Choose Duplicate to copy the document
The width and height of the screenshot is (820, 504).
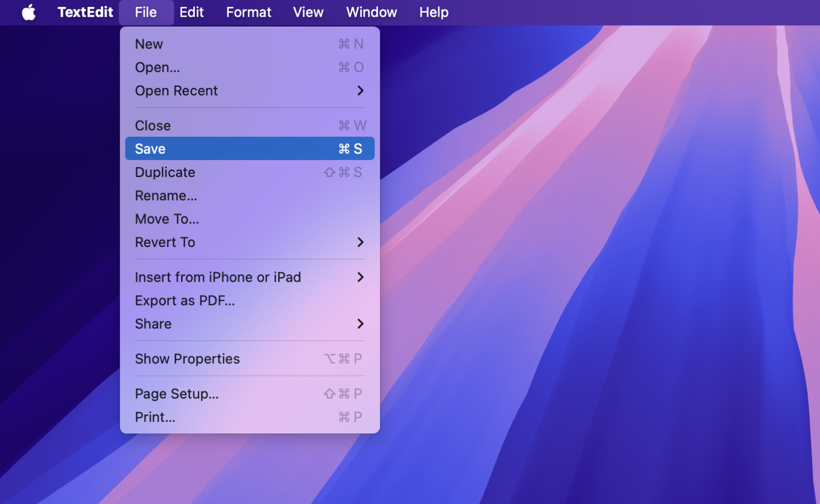pos(165,172)
